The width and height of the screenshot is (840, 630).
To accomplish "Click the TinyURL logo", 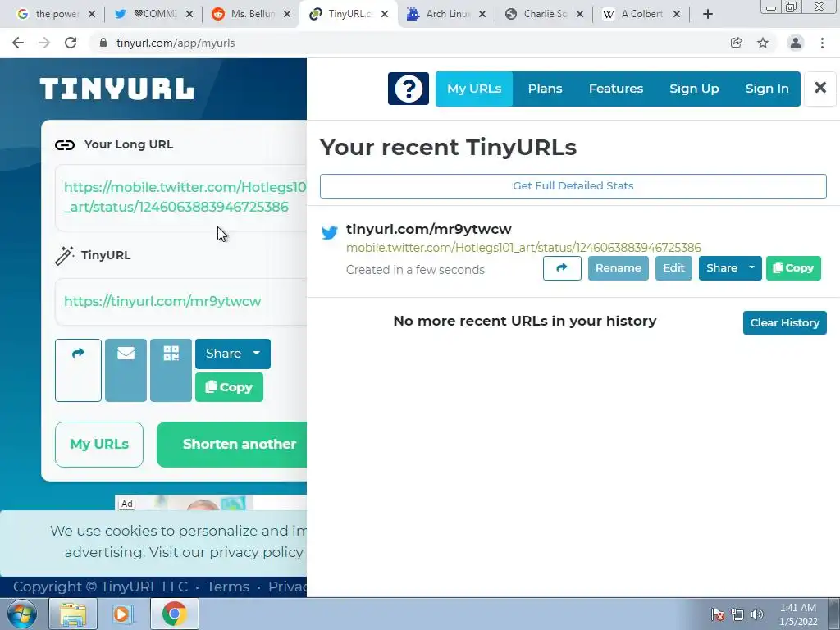I will (x=116, y=89).
